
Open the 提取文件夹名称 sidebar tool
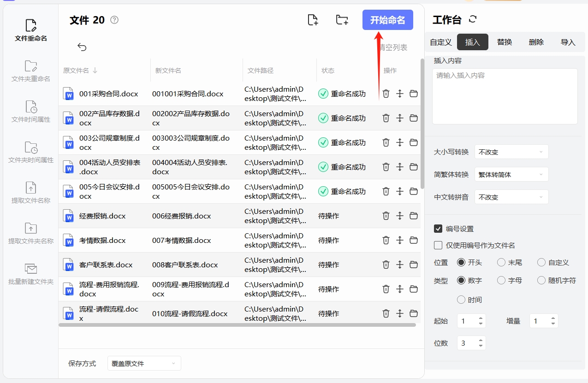31,233
